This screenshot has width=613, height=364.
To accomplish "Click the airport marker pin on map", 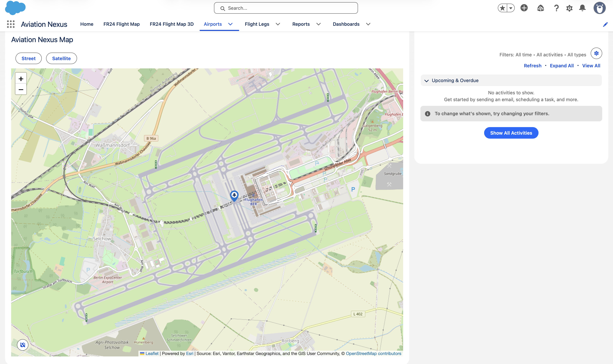I will [234, 196].
